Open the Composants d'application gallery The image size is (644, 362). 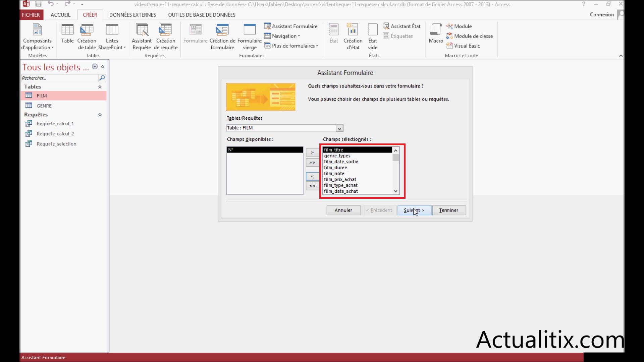tap(37, 37)
